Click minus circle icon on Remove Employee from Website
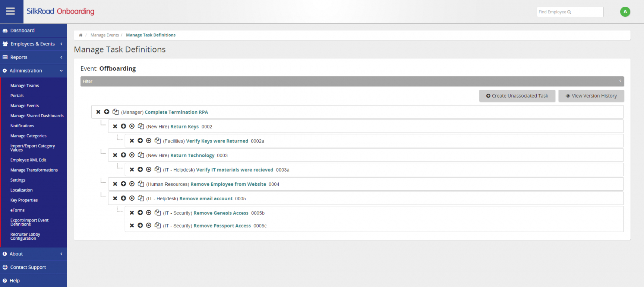Viewport: 644px width, 287px height. click(x=132, y=184)
